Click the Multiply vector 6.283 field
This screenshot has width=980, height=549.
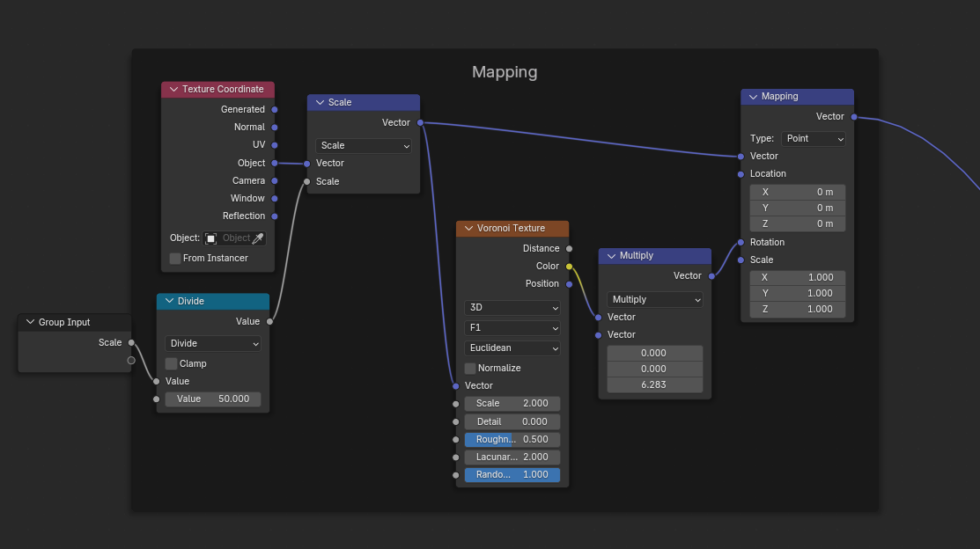click(x=654, y=384)
